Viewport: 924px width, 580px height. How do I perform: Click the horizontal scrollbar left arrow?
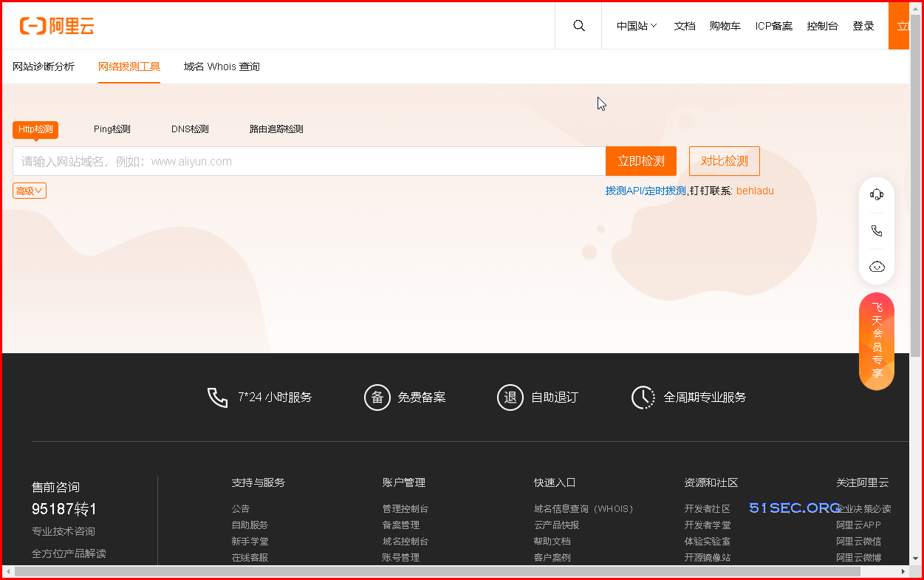coord(7,572)
